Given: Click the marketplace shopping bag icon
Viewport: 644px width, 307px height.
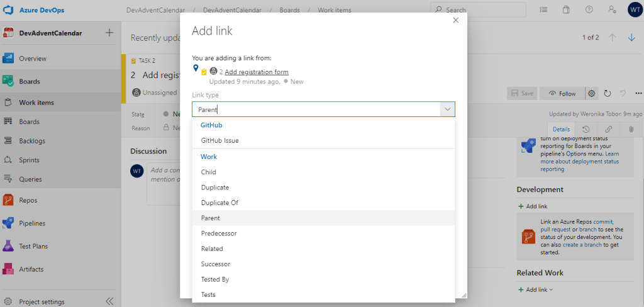Looking at the screenshot, I should pos(566,10).
